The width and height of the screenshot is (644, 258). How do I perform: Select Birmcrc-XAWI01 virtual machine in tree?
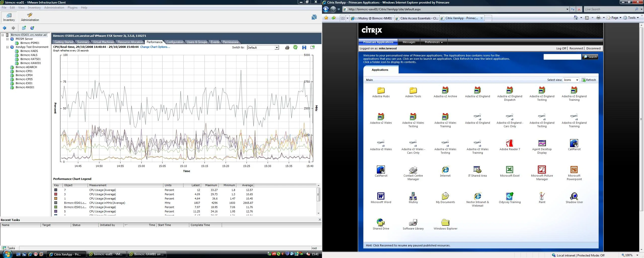coord(30,63)
